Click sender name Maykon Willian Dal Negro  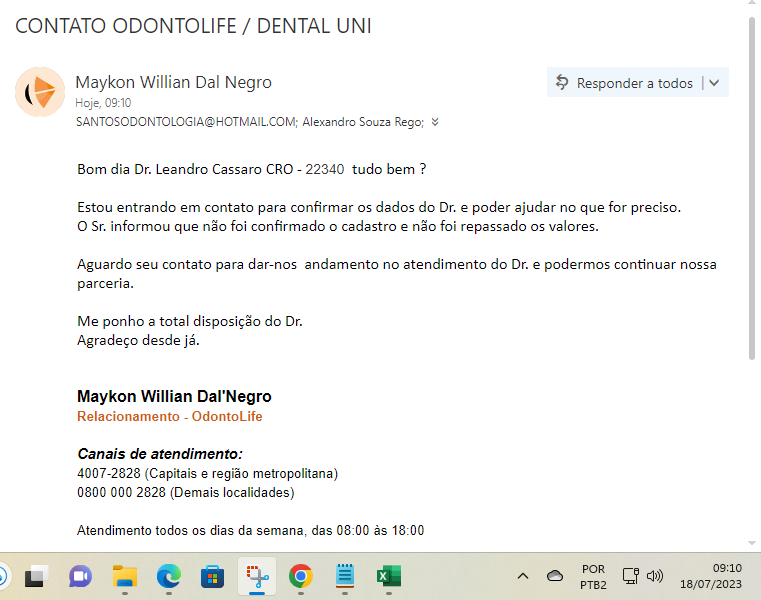click(173, 82)
